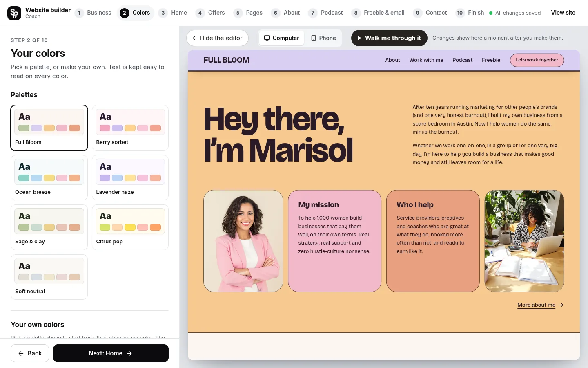This screenshot has height=368, width=588.
Task: Click the Website builder logo icon
Action: (x=14, y=13)
